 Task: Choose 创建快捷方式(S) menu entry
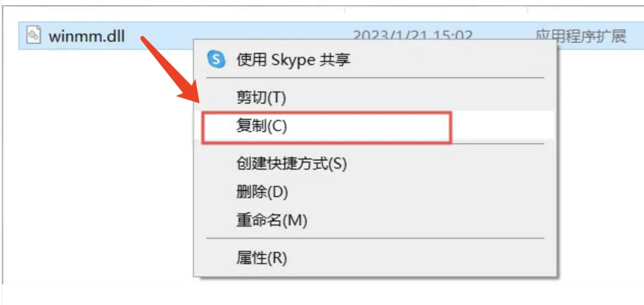(291, 163)
